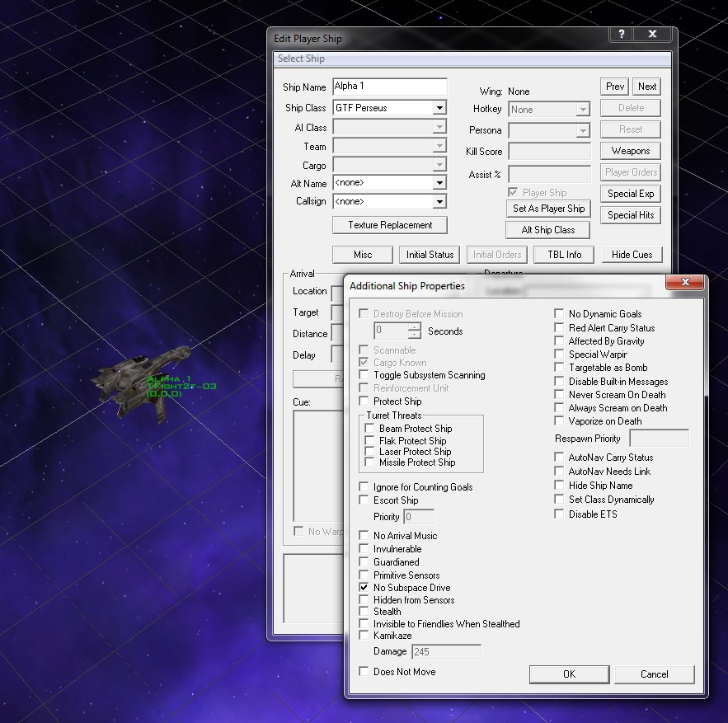Expand the Ship Class dropdown
728x723 pixels.
coord(439,108)
